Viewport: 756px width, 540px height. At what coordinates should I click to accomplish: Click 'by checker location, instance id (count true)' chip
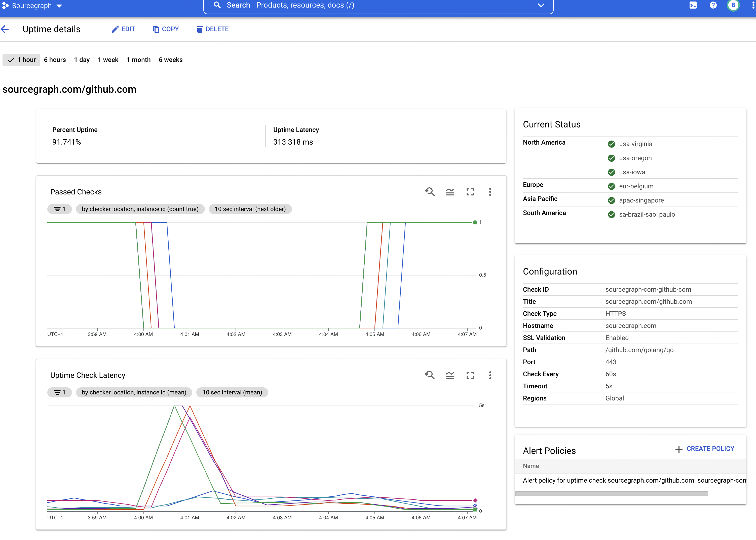click(140, 209)
